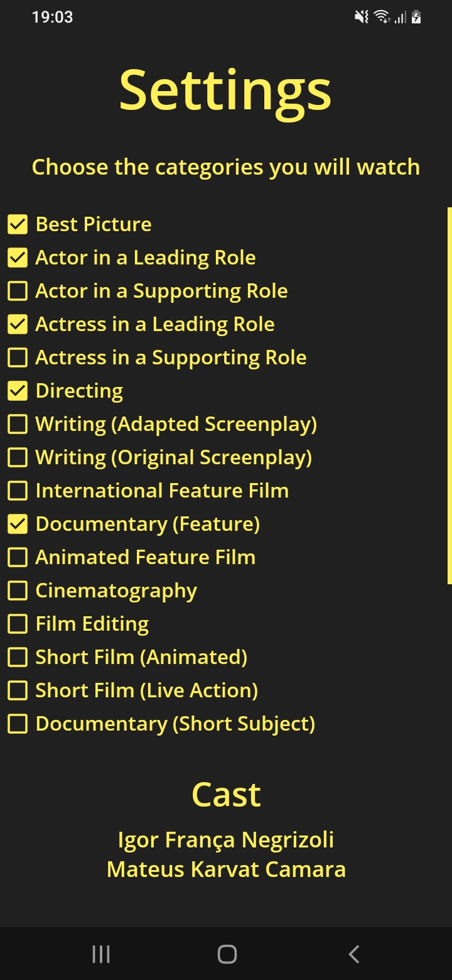Tap the Android back navigation icon
452x980 pixels.
[x=354, y=954]
